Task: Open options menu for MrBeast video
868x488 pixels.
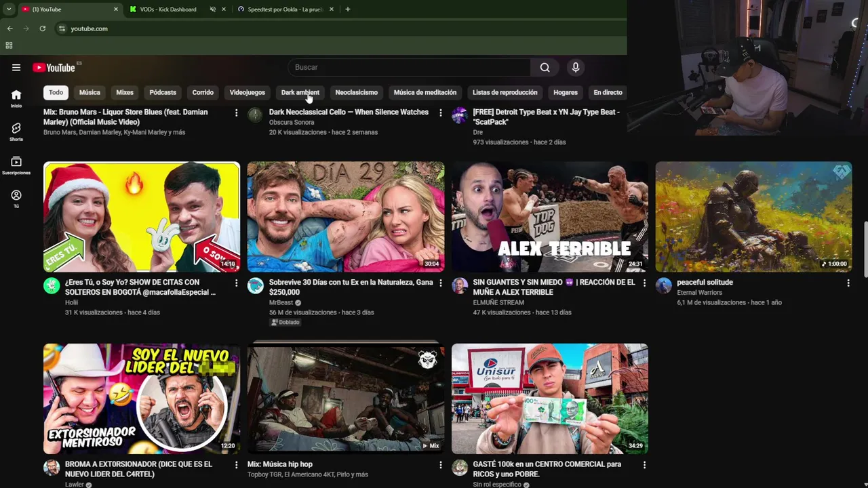Action: tap(440, 283)
